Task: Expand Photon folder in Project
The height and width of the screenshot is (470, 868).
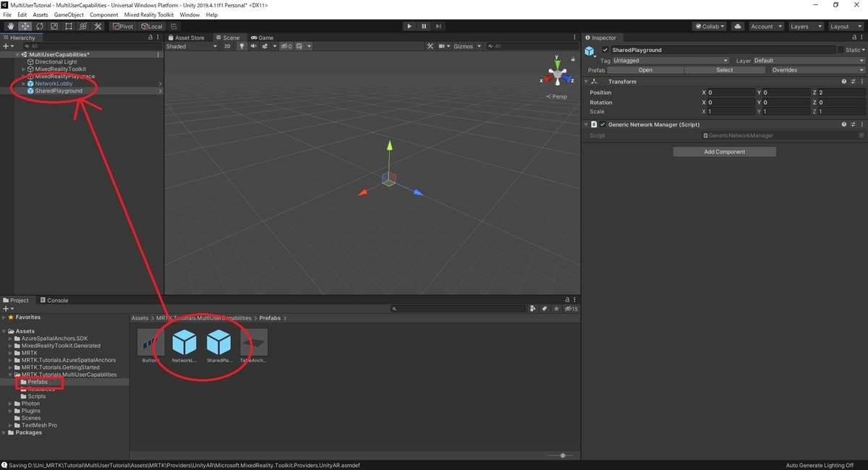Action: point(10,403)
